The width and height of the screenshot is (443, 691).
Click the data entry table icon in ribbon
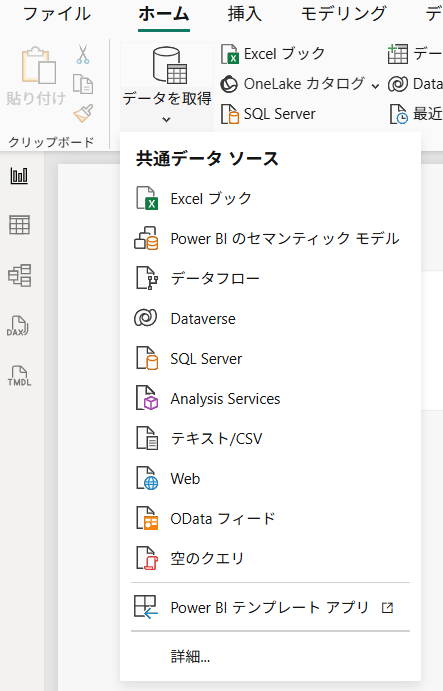click(x=398, y=54)
